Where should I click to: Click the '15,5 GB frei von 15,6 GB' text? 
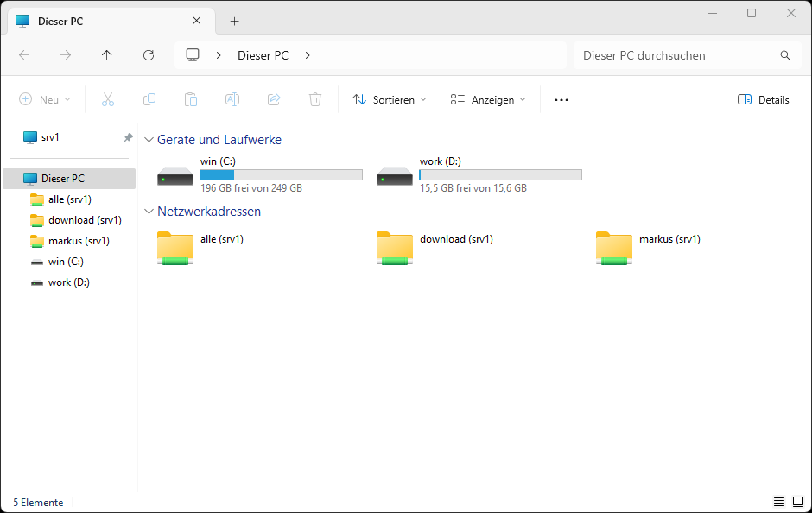(473, 188)
